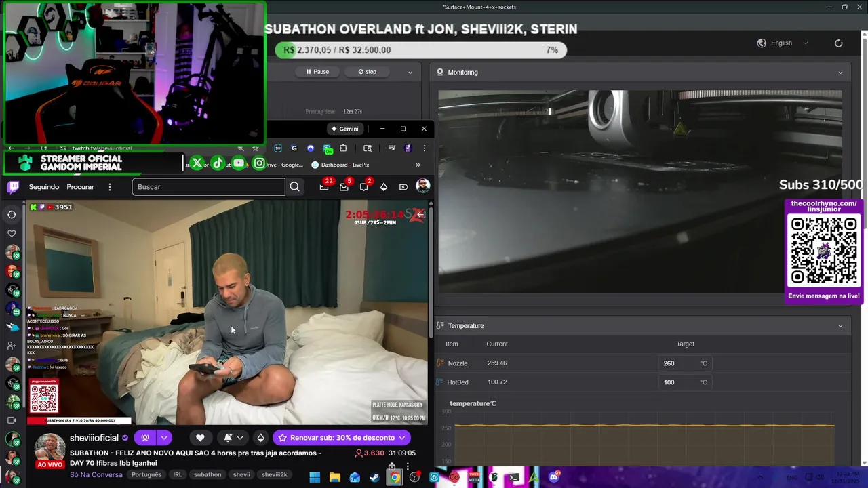
Task: Select the IRL tag
Action: (x=178, y=474)
